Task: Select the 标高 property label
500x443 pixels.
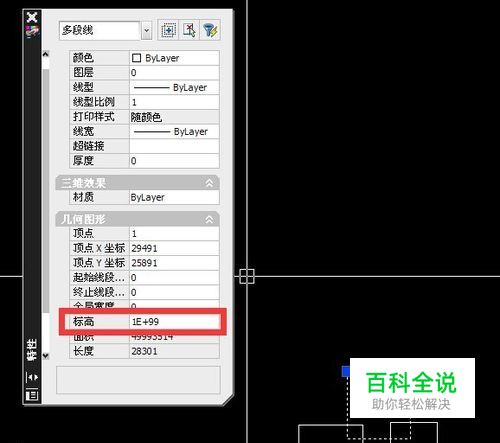Action: pyautogui.click(x=83, y=322)
